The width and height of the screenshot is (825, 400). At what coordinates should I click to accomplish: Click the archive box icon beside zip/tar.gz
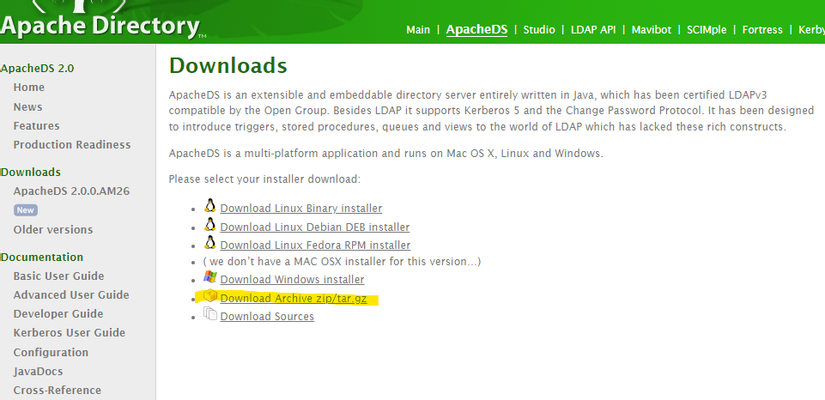coord(210,296)
